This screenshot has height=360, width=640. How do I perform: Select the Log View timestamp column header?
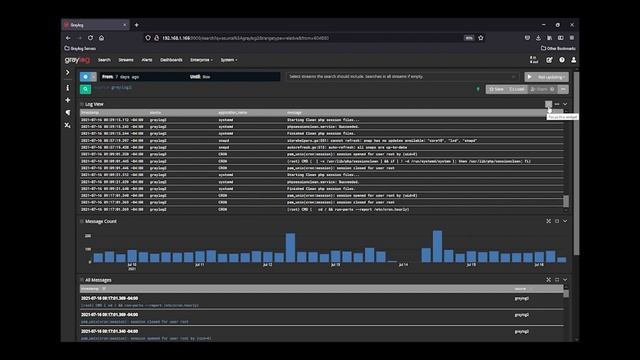point(90,112)
